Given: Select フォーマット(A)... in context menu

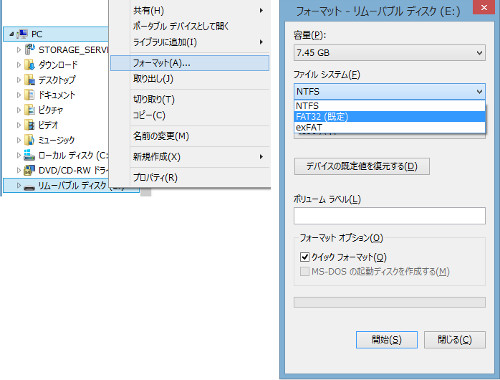Looking at the screenshot, I should point(190,63).
